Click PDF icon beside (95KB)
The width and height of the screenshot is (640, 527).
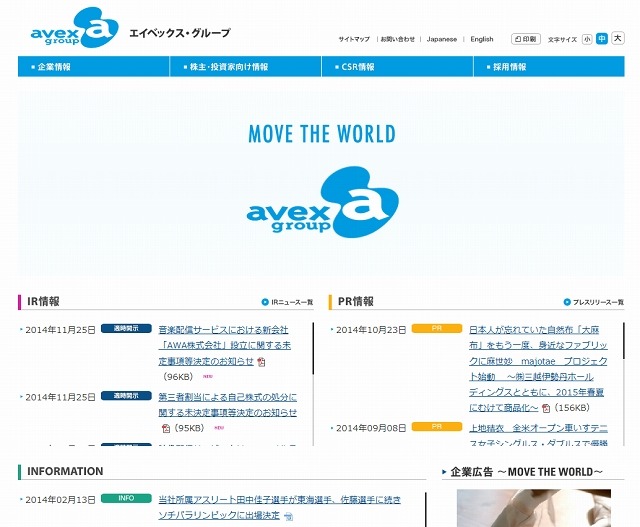[x=166, y=428]
